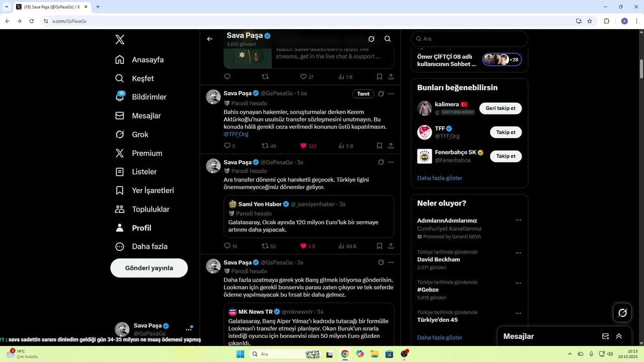Open Chrome Extensions menu

(x=607, y=21)
